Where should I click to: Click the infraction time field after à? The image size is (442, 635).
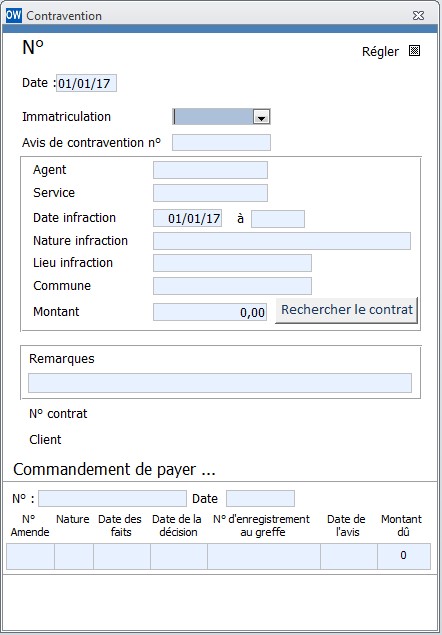[x=278, y=219]
